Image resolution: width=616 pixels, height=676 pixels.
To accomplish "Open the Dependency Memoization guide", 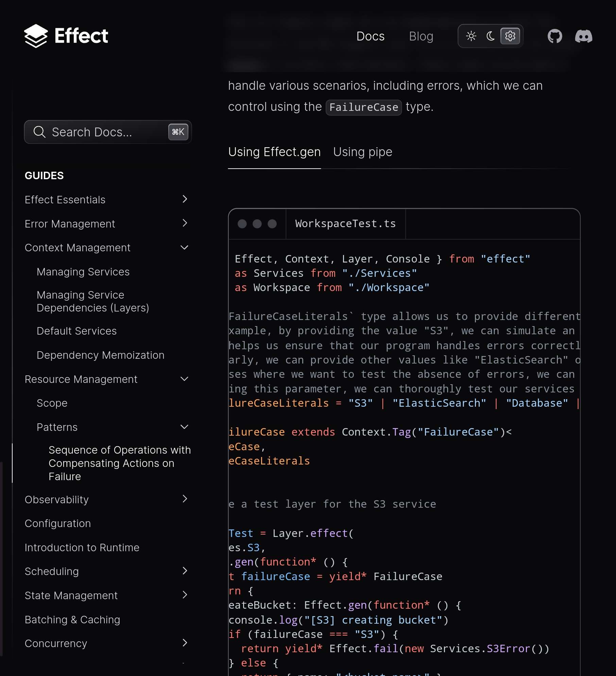I will 100,355.
